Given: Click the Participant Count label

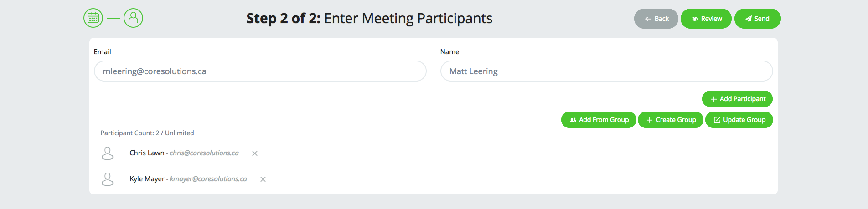Looking at the screenshot, I should pos(147,133).
